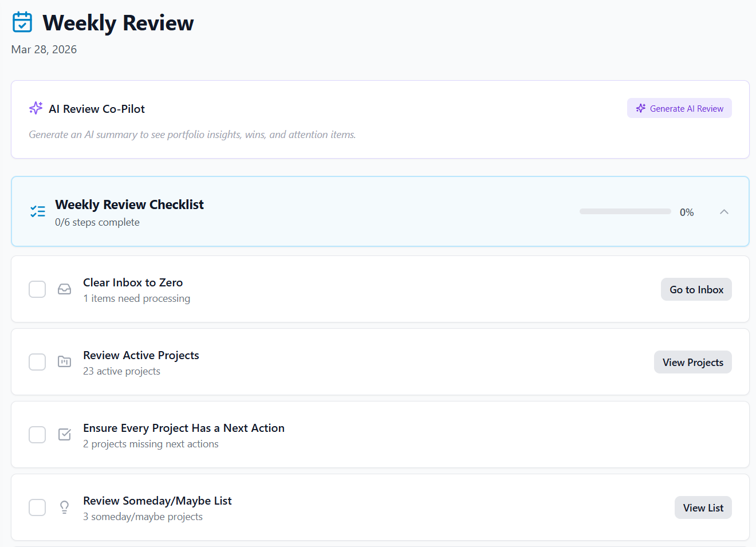Click Generate AI Review

(679, 108)
